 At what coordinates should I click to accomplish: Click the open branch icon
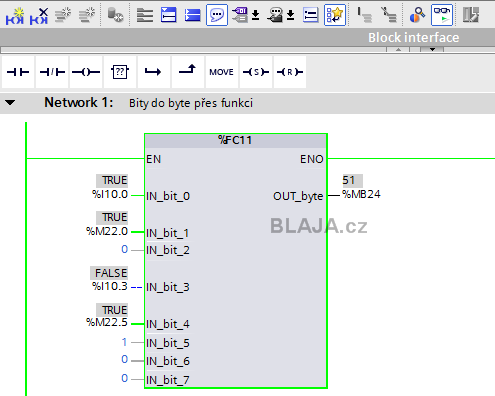(x=154, y=72)
